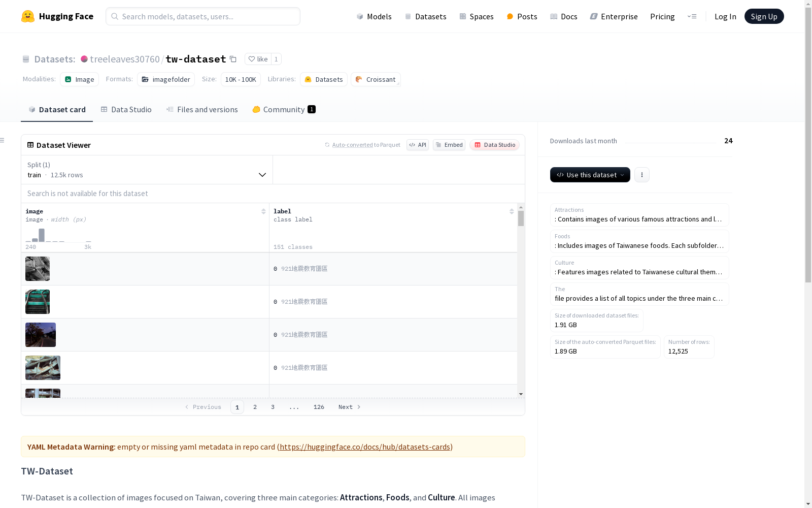The image size is (812, 508).
Task: Focus the search models input field
Action: (x=203, y=16)
